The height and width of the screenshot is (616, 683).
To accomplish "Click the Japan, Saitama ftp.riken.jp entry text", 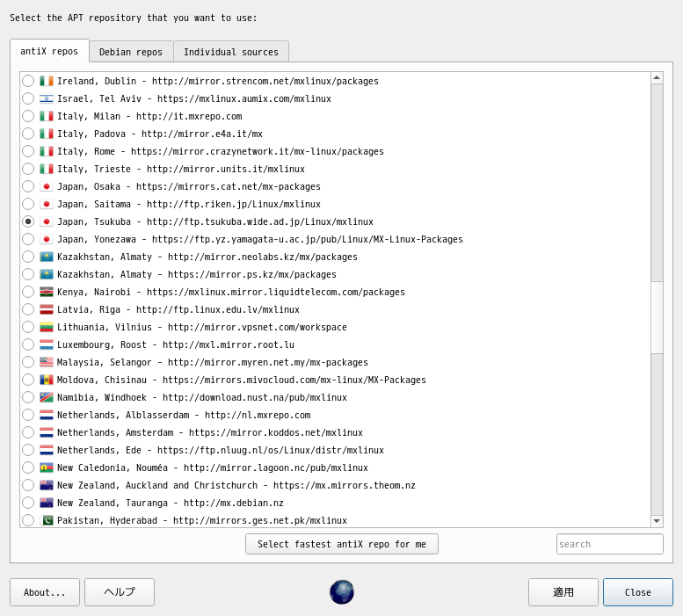I will tap(189, 204).
